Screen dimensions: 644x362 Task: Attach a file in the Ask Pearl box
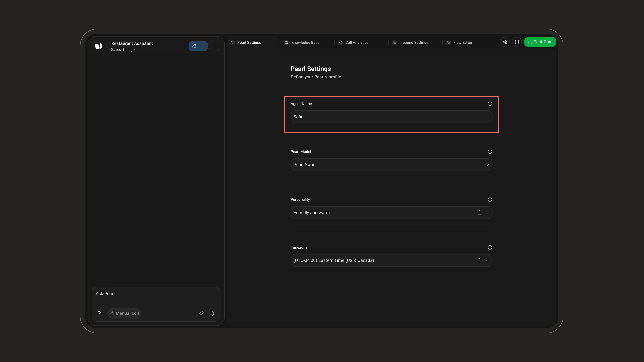99,313
